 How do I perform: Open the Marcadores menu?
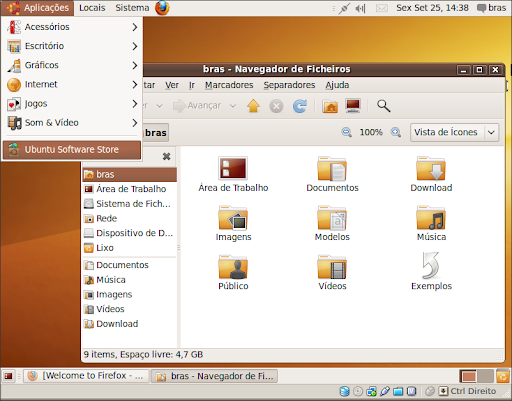229,85
